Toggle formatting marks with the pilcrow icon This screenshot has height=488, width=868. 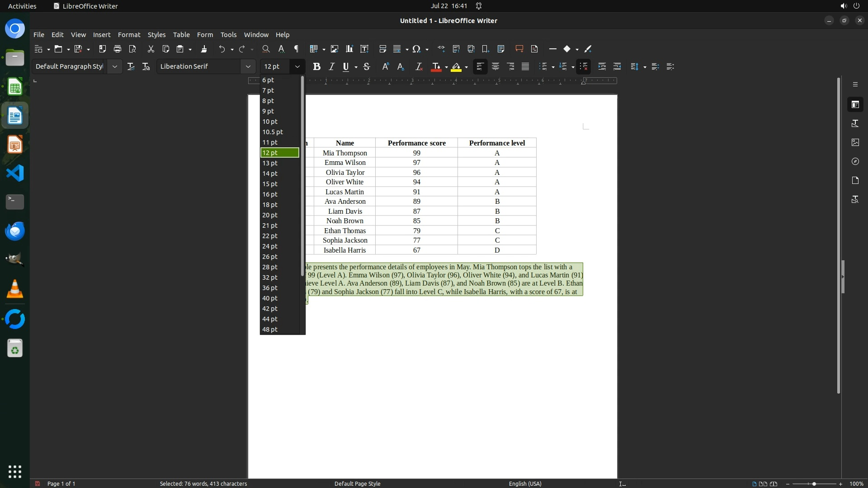click(x=297, y=49)
